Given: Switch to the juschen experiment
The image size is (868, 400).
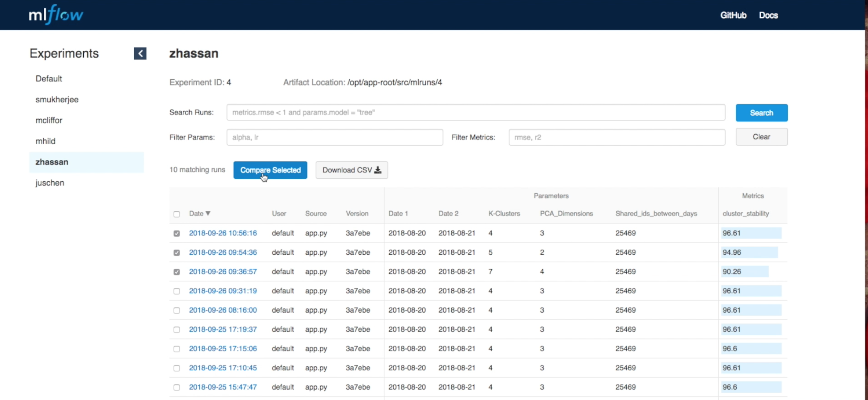Looking at the screenshot, I should pos(50,183).
